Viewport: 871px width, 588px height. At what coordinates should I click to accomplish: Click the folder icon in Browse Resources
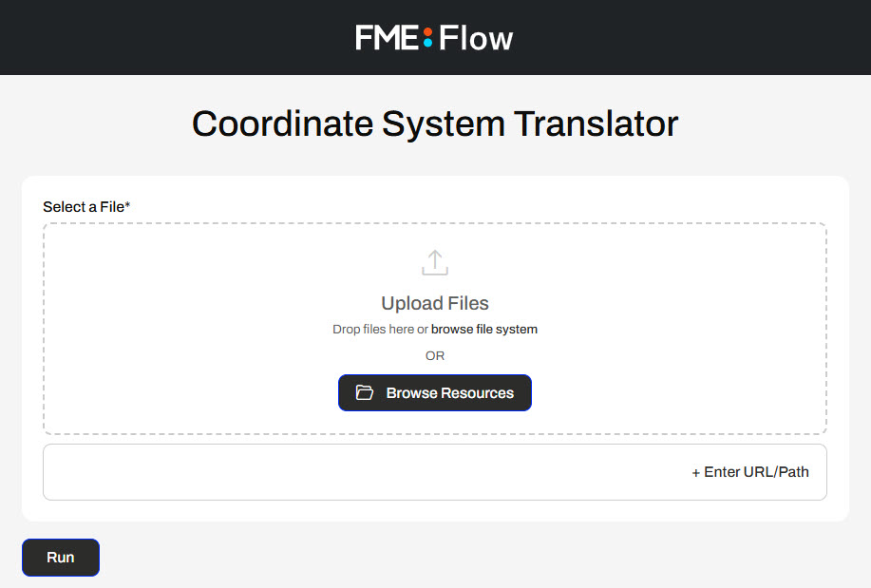click(x=365, y=393)
